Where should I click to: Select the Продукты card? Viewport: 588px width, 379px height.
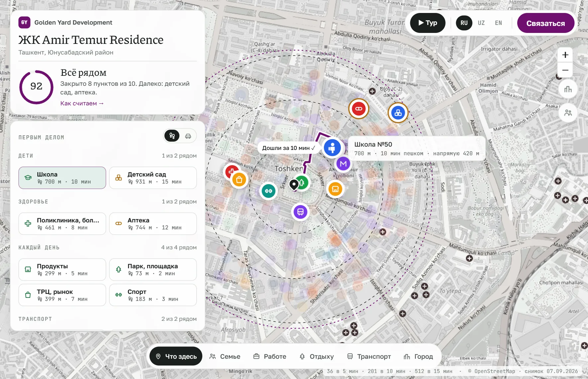tap(62, 270)
